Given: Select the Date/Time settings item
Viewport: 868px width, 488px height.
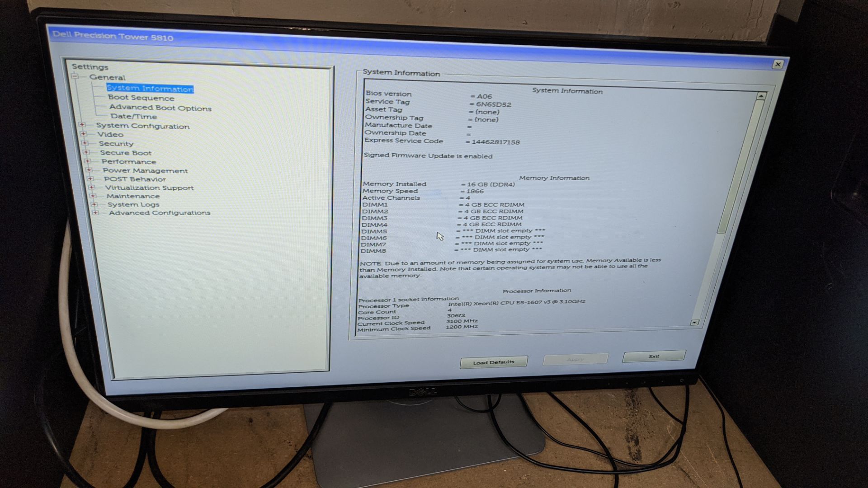Looking at the screenshot, I should 132,117.
